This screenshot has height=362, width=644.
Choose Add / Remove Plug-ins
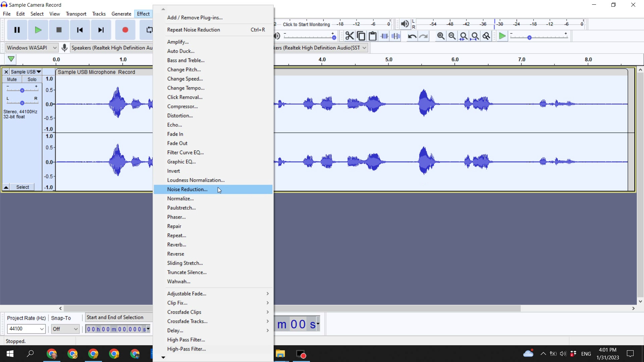point(213,17)
